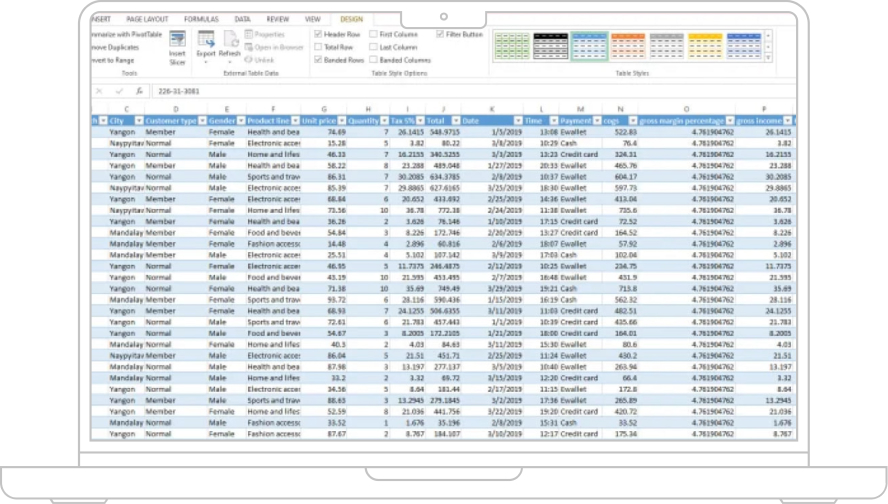Click the Refresh table data icon
This screenshot has height=504, width=888.
point(230,40)
